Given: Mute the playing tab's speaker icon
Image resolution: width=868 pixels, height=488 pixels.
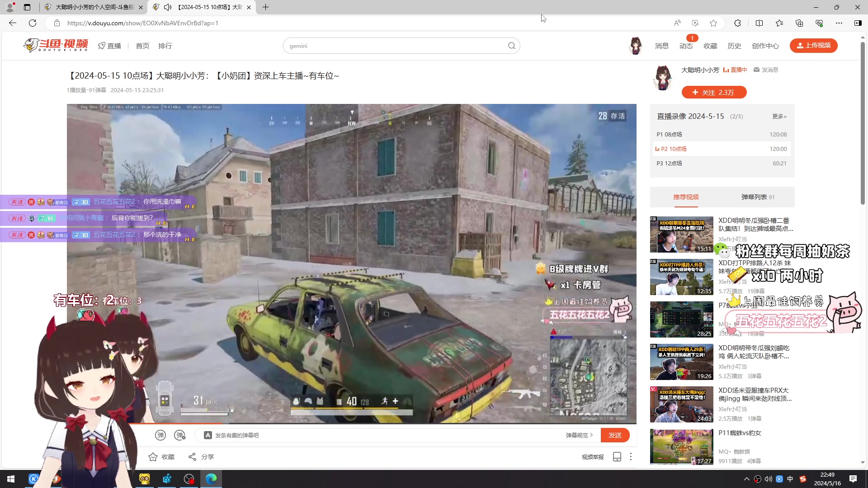Looking at the screenshot, I should 168,7.
